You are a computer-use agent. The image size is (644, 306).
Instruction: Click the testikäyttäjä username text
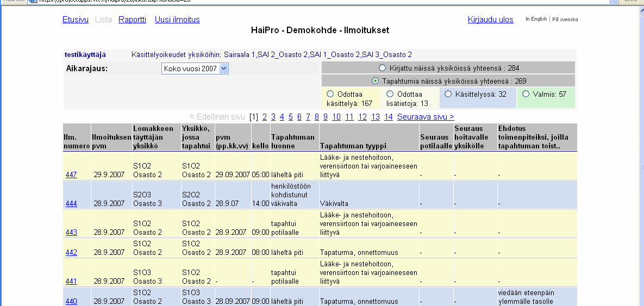click(x=85, y=55)
